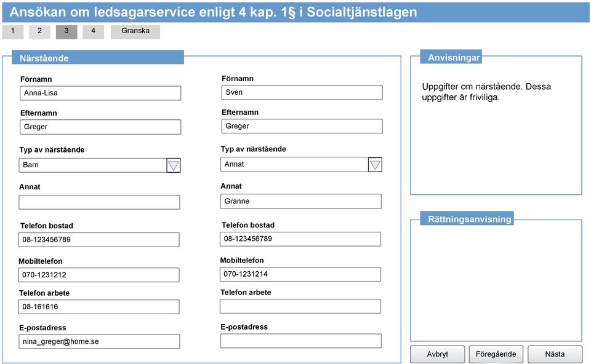Click the Anvisningar panel header

(x=451, y=57)
